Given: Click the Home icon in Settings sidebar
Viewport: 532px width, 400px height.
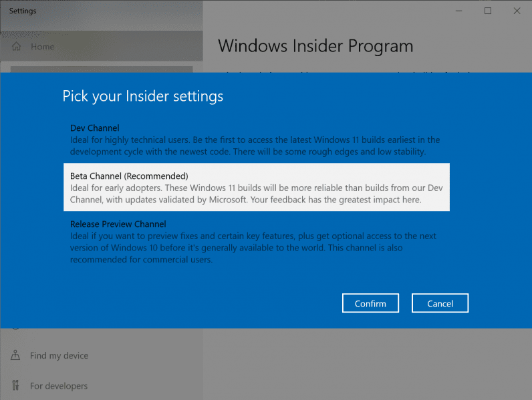Looking at the screenshot, I should (x=16, y=47).
